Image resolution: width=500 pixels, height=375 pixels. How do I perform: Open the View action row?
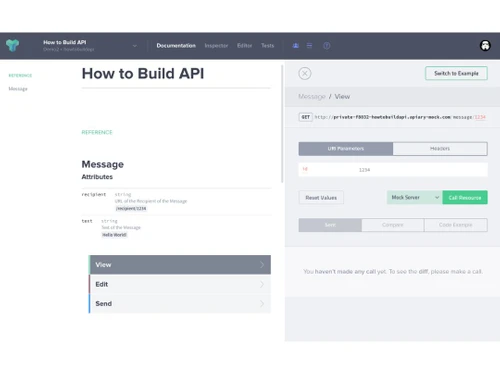coord(180,265)
